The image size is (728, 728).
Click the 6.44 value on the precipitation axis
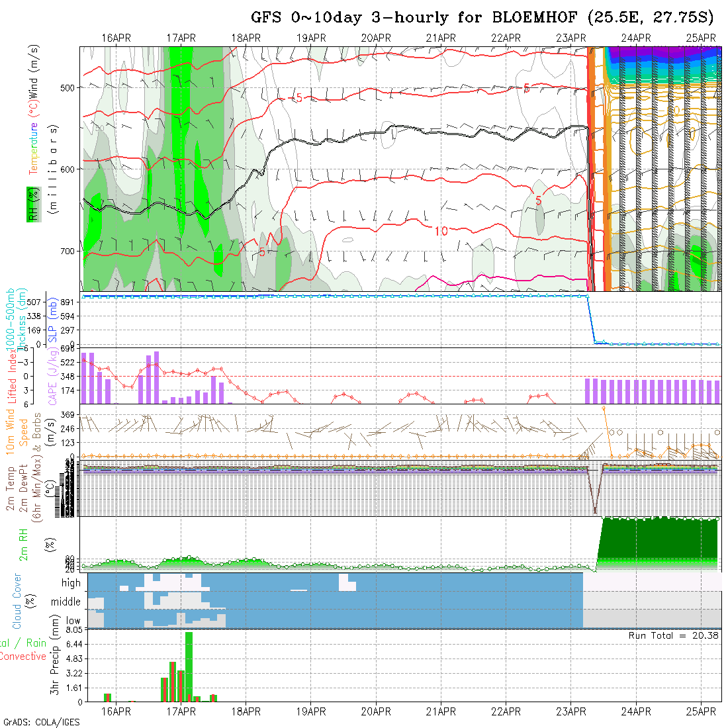tap(74, 645)
